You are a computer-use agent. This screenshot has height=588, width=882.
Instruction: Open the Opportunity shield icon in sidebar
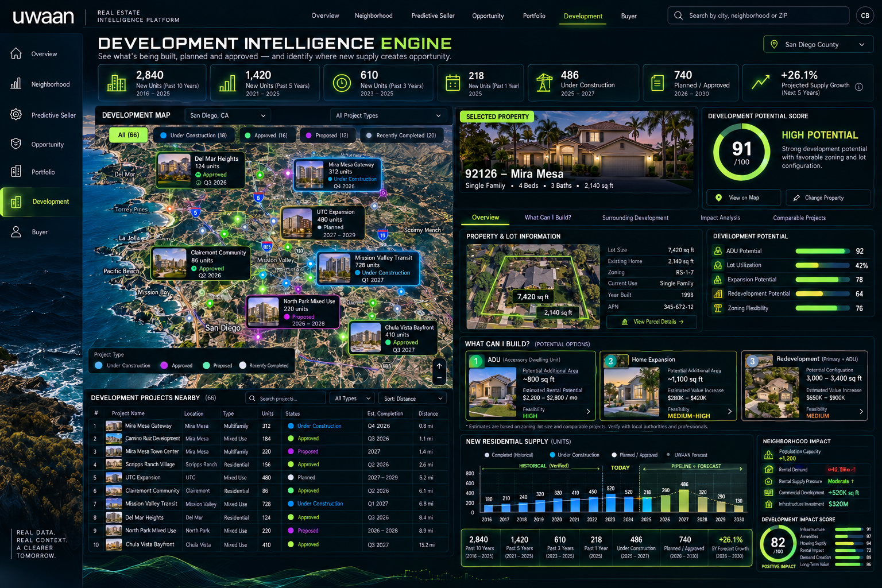coord(16,144)
